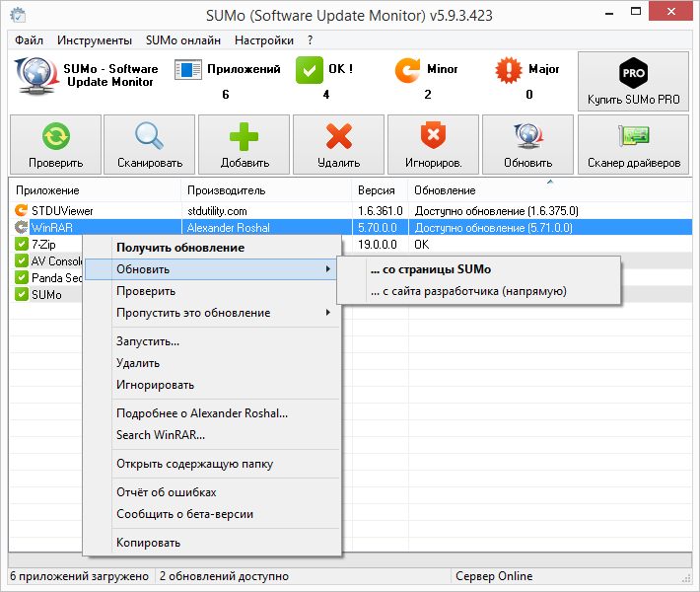
Task: Open the Сканер драйверов tool
Action: pyautogui.click(x=634, y=144)
